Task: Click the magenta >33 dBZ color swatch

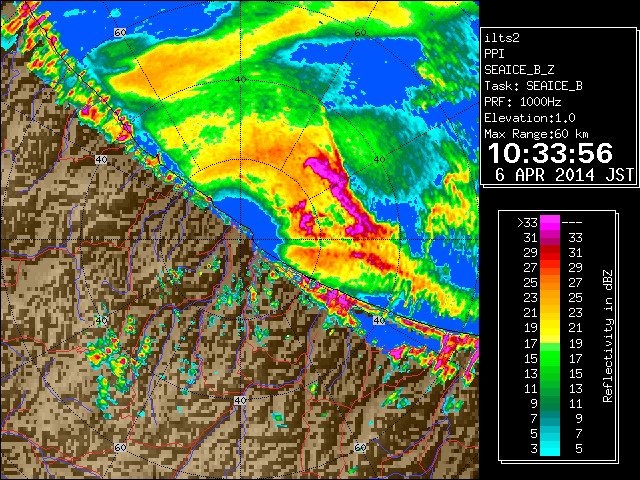Action: coord(550,222)
